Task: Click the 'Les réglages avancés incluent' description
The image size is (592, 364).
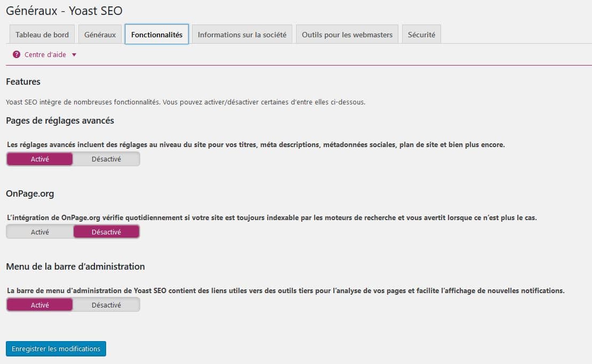Action: (256, 145)
